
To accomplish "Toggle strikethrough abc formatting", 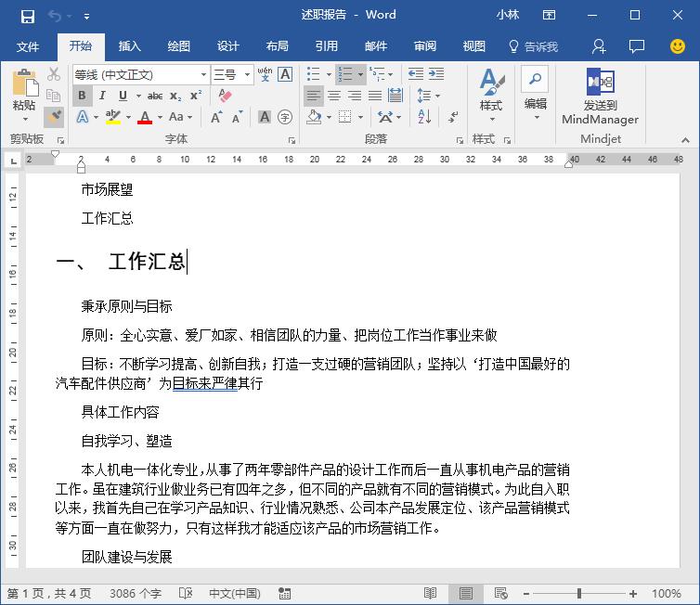I will click(x=155, y=96).
